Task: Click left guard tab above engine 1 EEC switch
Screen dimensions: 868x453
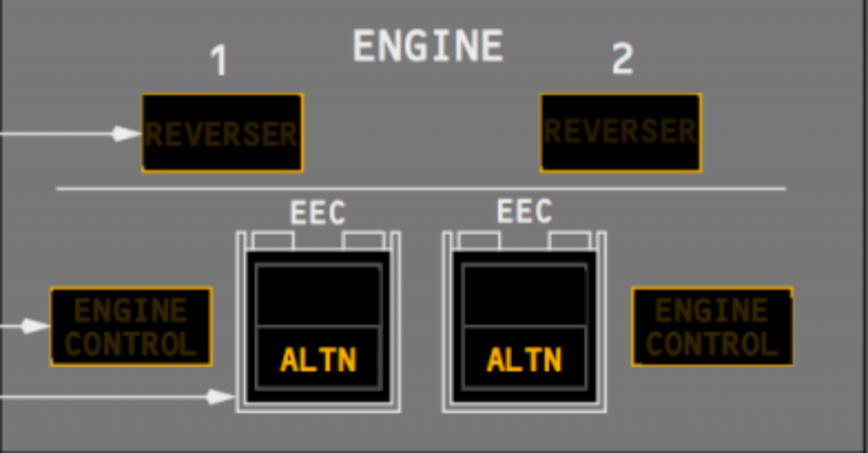Action: 273,241
